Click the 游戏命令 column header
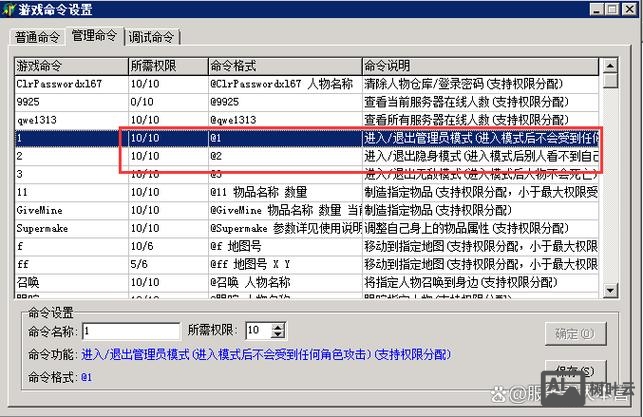Image resolution: width=643 pixels, height=417 pixels. (68, 65)
